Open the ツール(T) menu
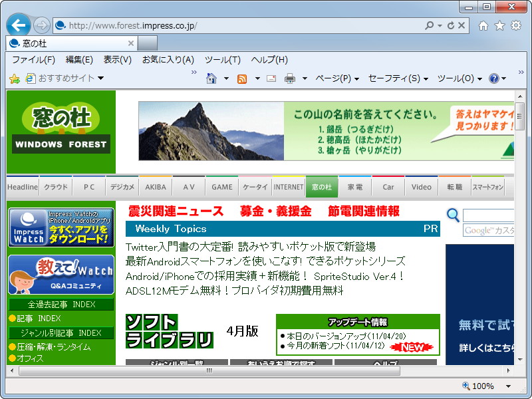Image resolution: width=532 pixels, height=399 pixels. [223, 60]
